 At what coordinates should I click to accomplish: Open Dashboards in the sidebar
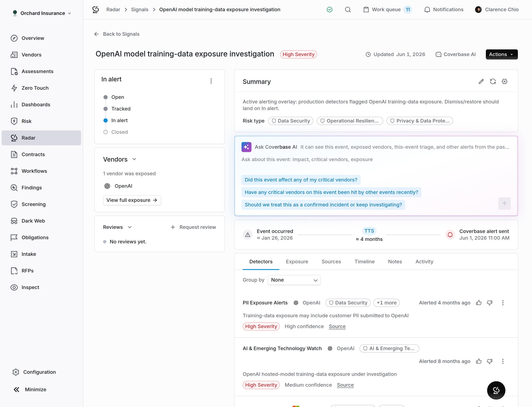pyautogui.click(x=41, y=105)
